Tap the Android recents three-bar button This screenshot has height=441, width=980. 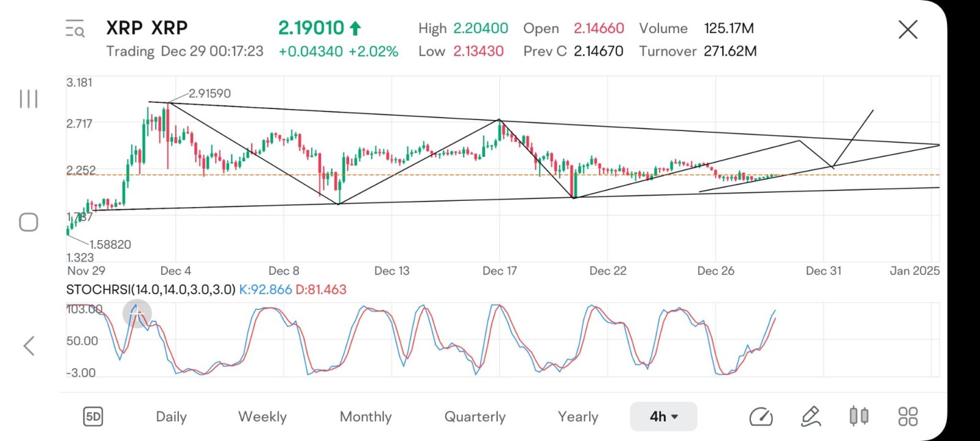(29, 99)
